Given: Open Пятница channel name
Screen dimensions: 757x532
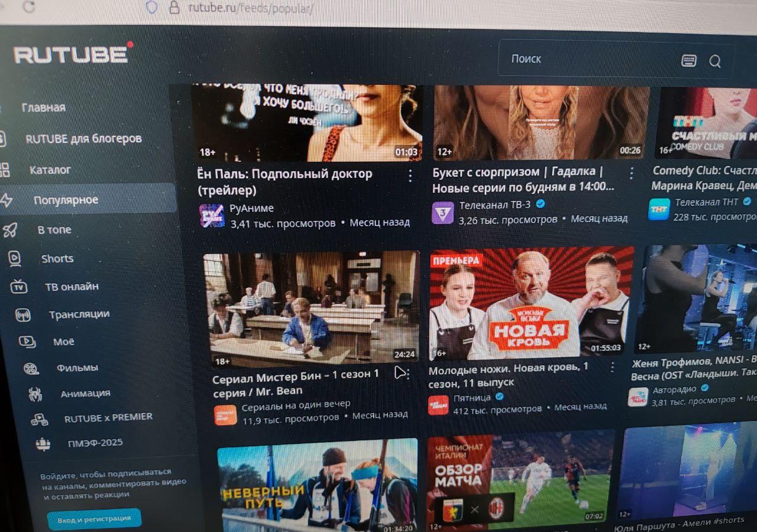Looking at the screenshot, I should (x=472, y=397).
